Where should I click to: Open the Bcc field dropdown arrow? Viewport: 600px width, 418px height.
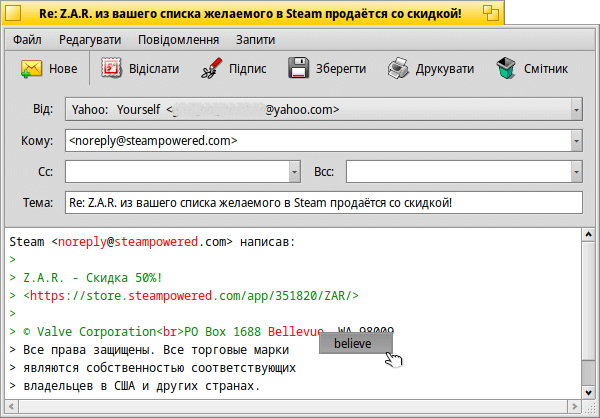[x=576, y=172]
